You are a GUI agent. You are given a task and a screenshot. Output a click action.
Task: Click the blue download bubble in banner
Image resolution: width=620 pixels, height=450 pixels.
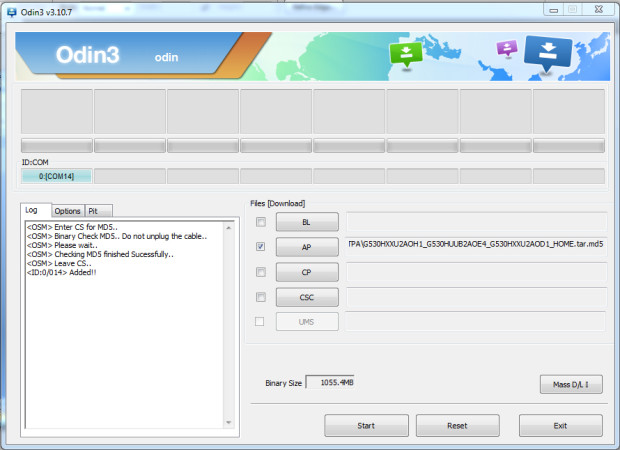click(548, 53)
